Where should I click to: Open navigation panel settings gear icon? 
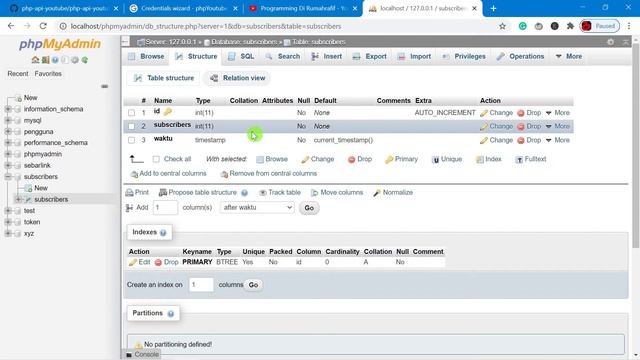(x=75, y=60)
